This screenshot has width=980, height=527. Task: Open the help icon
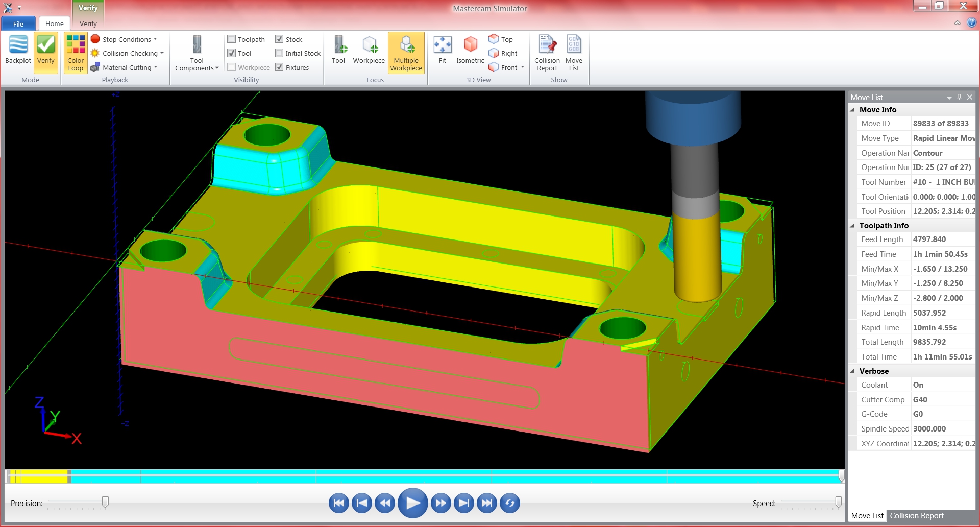972,22
